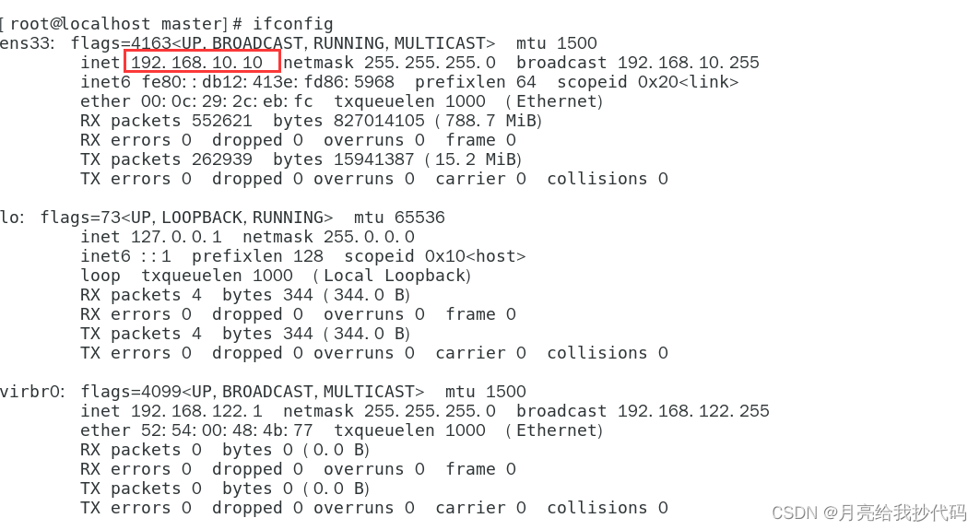Click the ens33 interface name

click(25, 43)
